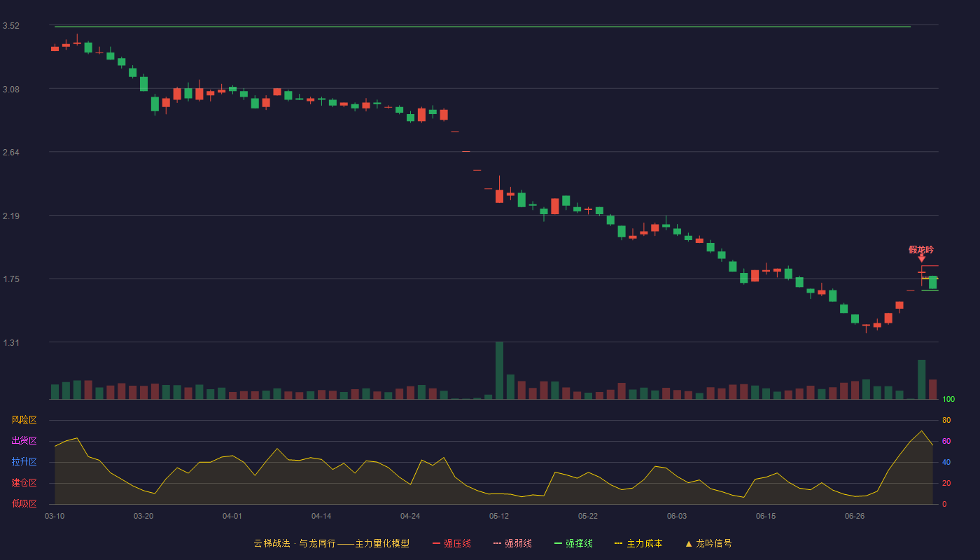The image size is (980, 560).
Task: Click the 06-15 date axis label
Action: tap(766, 516)
